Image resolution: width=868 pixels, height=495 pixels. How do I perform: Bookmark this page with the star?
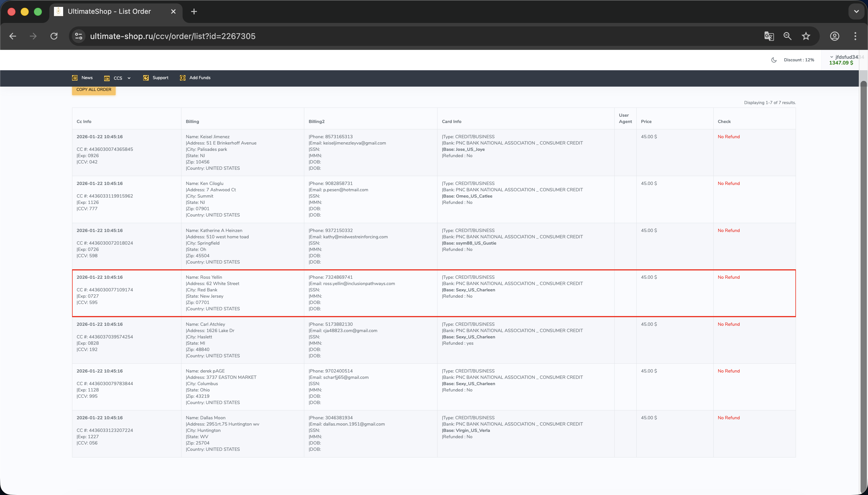[x=806, y=36]
